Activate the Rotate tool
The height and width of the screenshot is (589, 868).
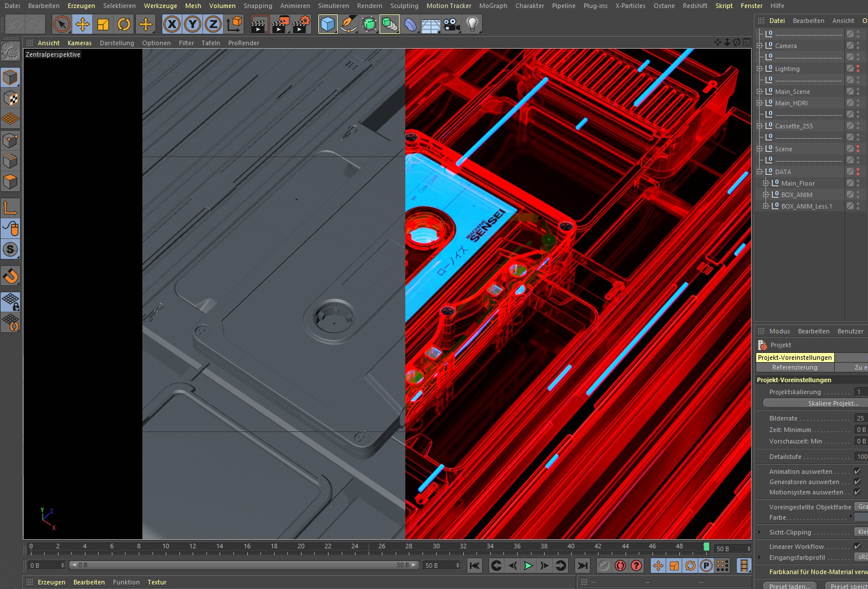[x=124, y=24]
